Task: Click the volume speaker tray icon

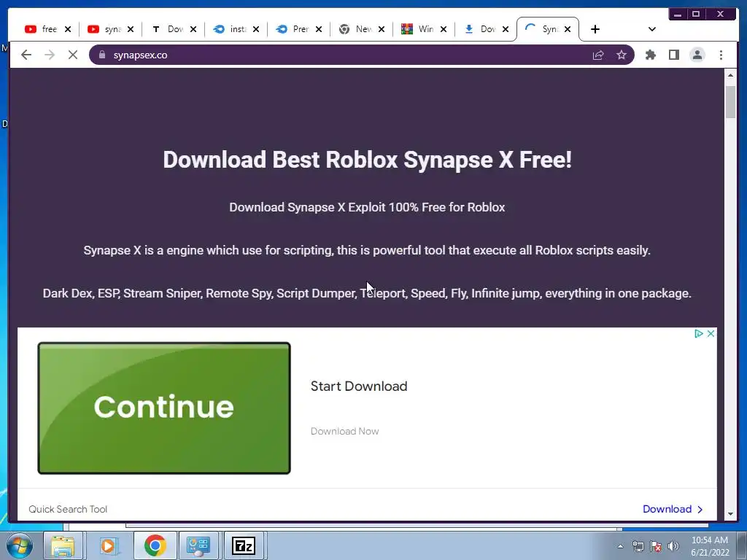Action: 673,547
